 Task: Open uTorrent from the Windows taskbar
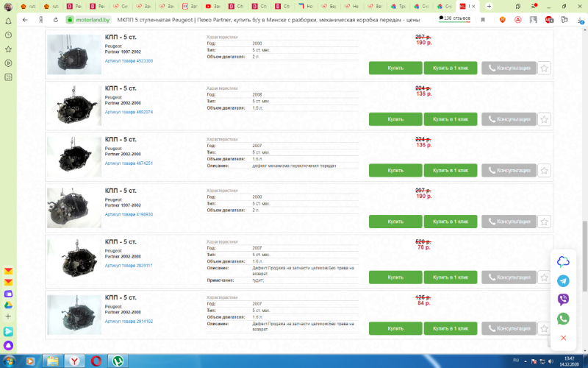click(x=118, y=361)
